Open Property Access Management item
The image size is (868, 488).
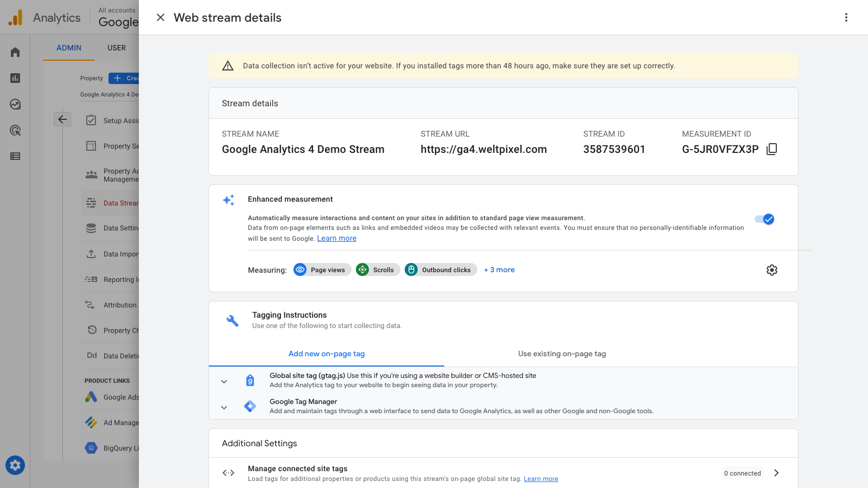[112, 175]
